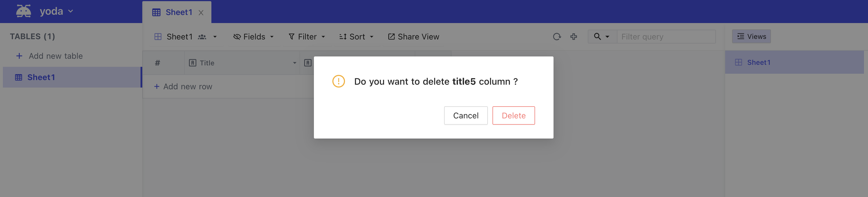Click the grid icon in Sheet1 tab
Image resolution: width=868 pixels, height=197 pixels.
pos(156,12)
